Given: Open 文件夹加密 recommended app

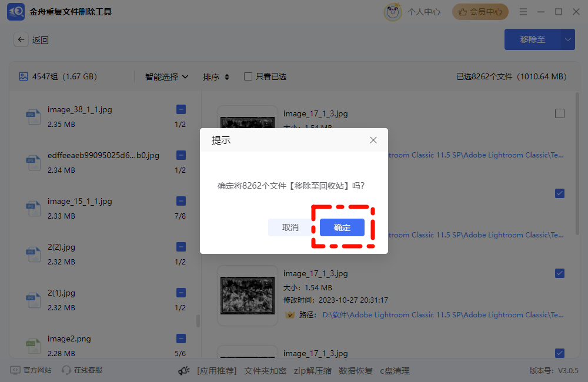Looking at the screenshot, I should [265, 371].
